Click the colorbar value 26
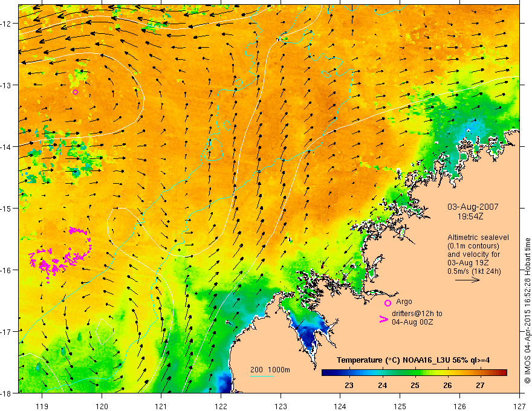This screenshot has height=411, width=532. [x=447, y=386]
